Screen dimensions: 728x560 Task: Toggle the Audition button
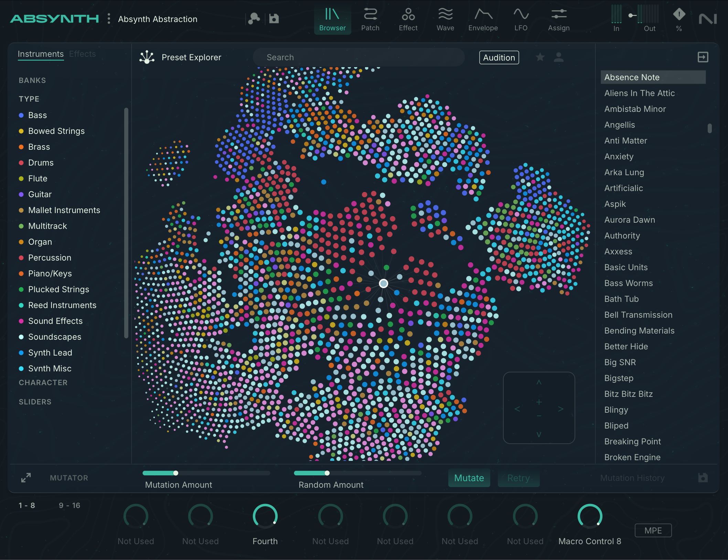(x=499, y=57)
